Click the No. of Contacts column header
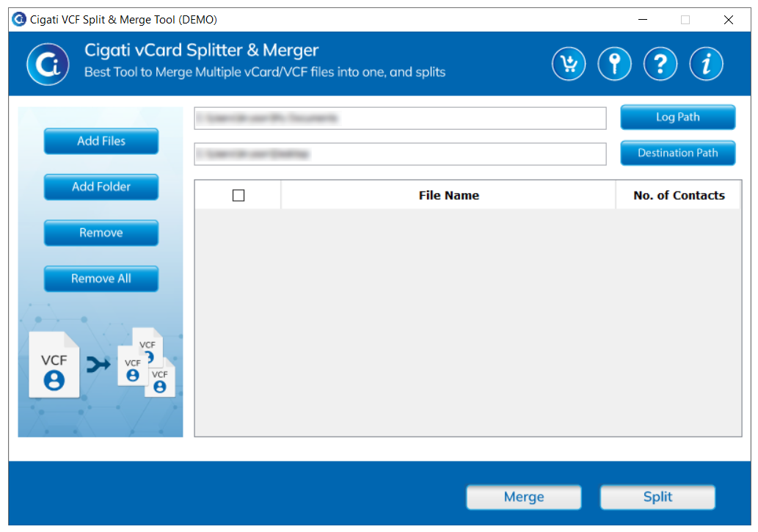 coord(678,195)
